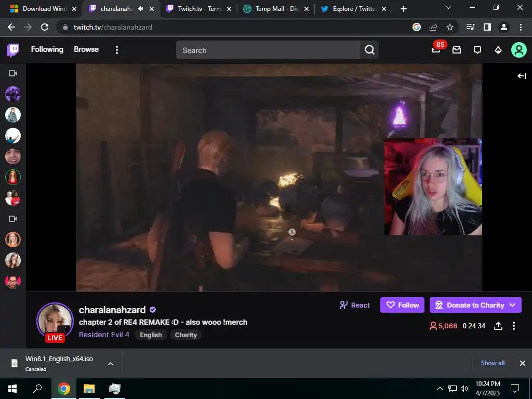Image resolution: width=532 pixels, height=399 pixels.
Task: Switch to the Explore / Twitter tab
Action: (x=353, y=9)
